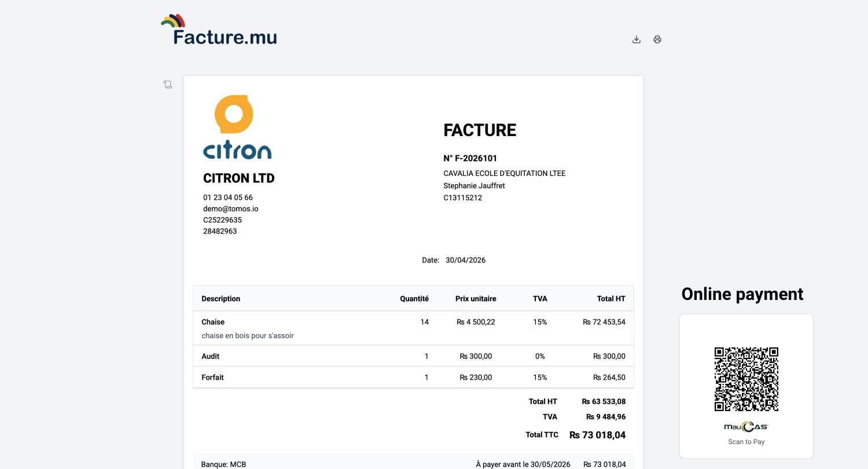Viewport: 868px width, 469px height.
Task: Click email "demo@tomos.io"
Action: pyautogui.click(x=231, y=208)
